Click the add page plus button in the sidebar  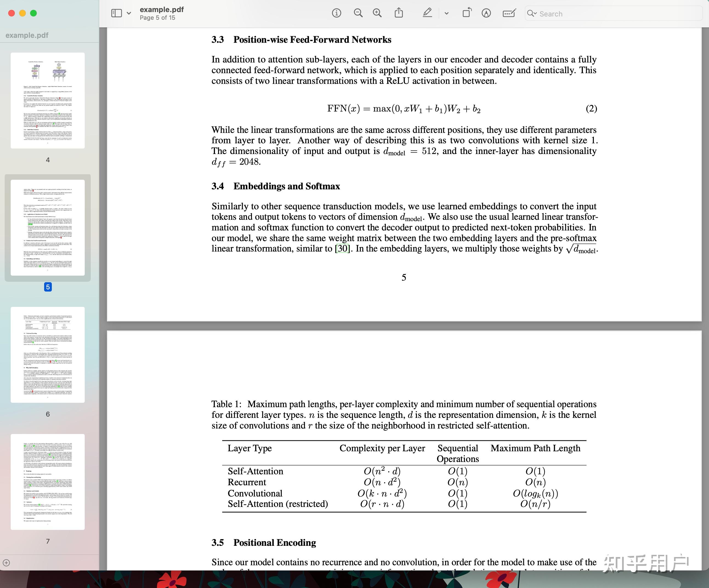[6, 563]
